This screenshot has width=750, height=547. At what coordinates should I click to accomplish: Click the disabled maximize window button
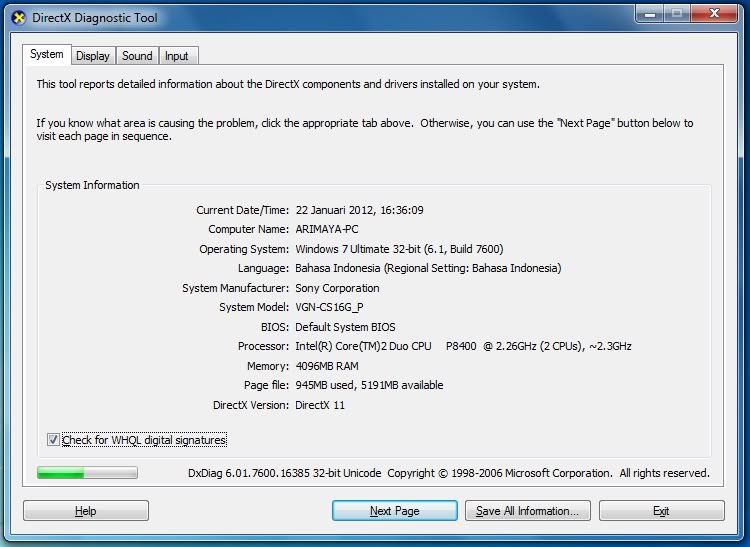676,13
